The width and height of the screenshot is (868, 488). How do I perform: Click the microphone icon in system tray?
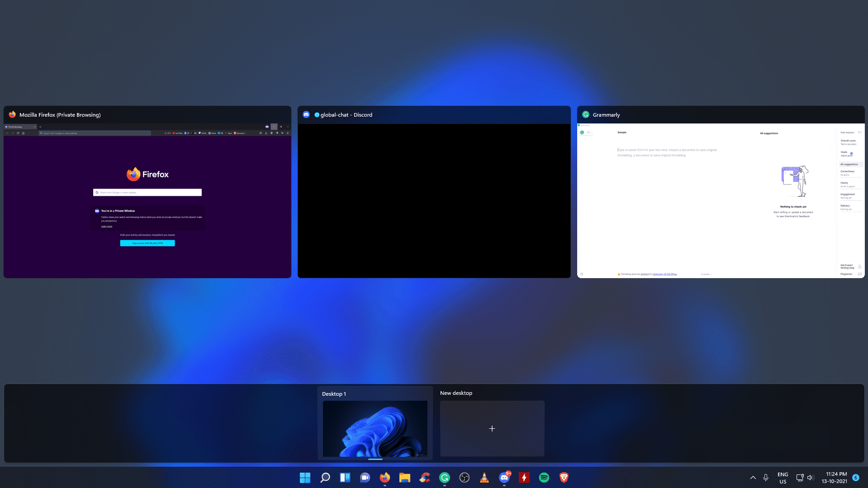click(x=765, y=478)
